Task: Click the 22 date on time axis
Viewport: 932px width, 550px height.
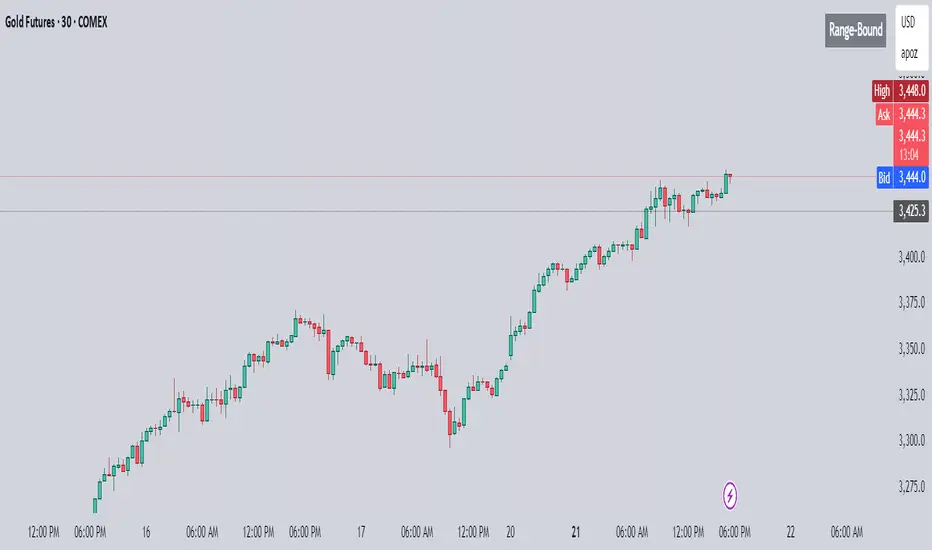Action: tap(791, 530)
